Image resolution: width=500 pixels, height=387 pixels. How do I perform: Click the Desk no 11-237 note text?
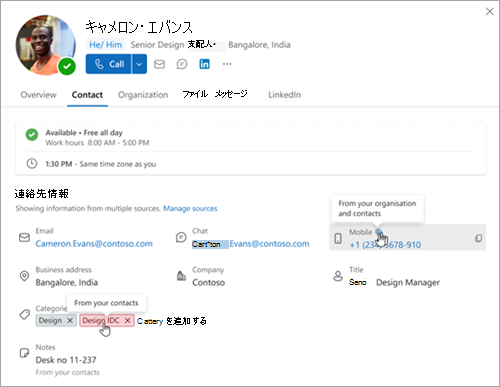point(66,360)
